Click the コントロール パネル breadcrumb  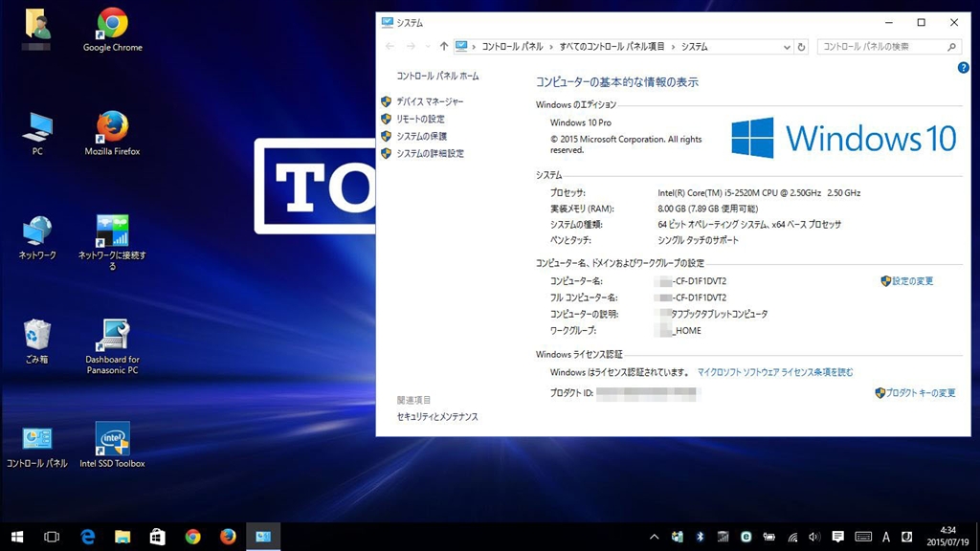pos(512,47)
